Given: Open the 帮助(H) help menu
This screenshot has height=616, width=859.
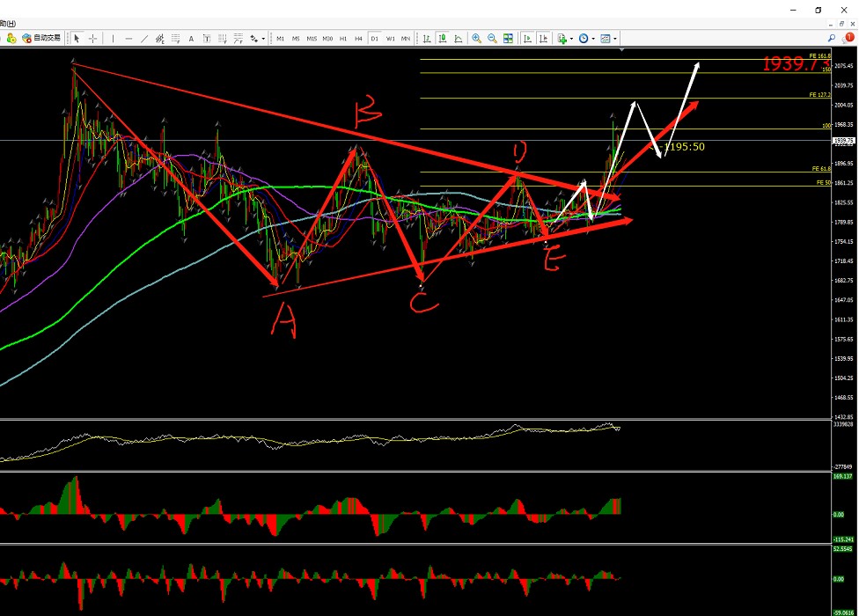Looking at the screenshot, I should click(6, 23).
